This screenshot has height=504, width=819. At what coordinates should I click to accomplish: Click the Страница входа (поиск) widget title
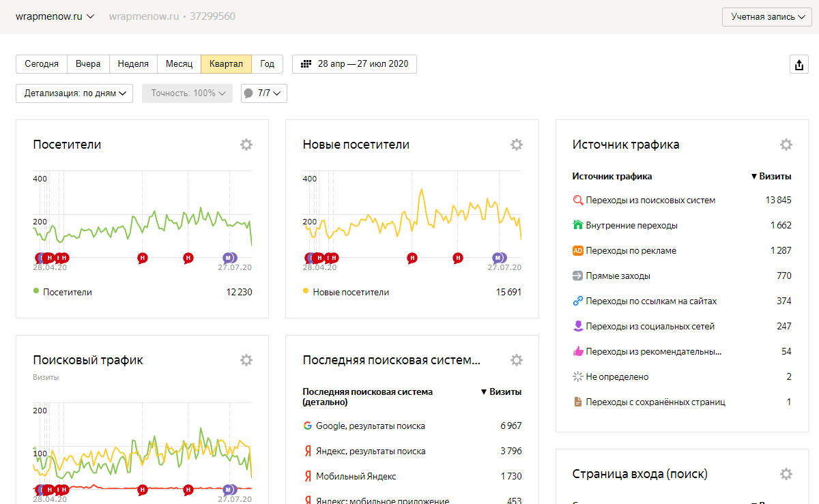point(640,474)
